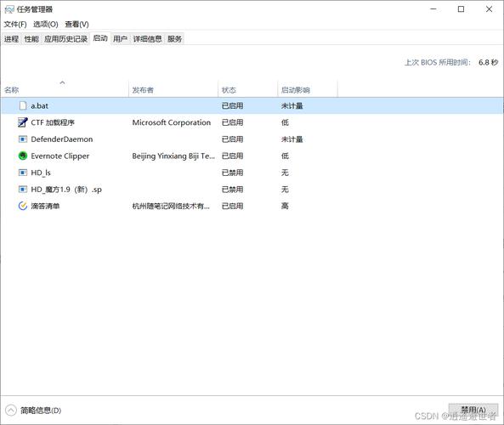
Task: Select the HD_魔方1.9 startup item icon
Action: pyautogui.click(x=22, y=190)
